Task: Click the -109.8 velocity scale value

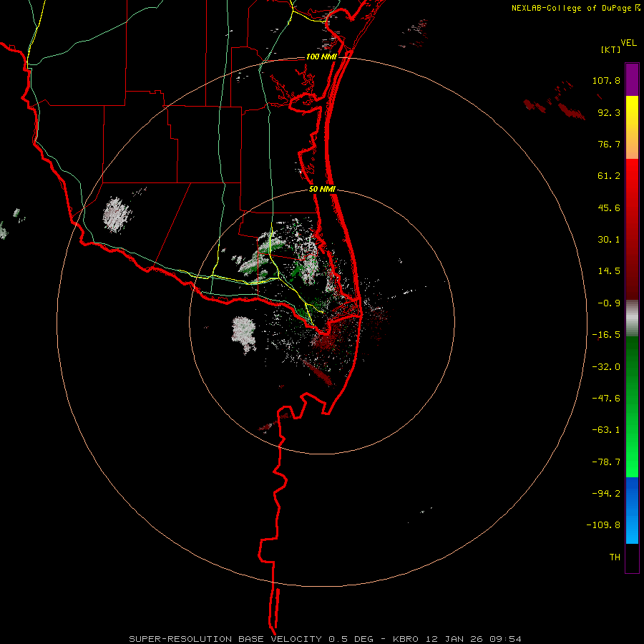Action: [x=603, y=525]
